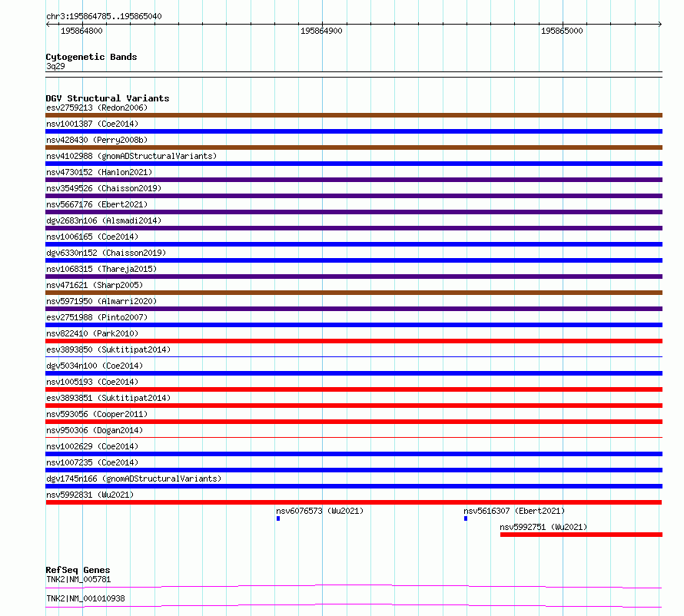Open dgv1745n166 (gnomADStructuralVariants) entry

tap(134, 479)
